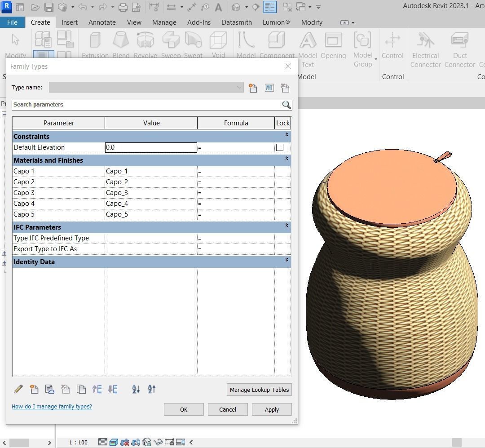Switch to the View ribbon tab

(x=134, y=22)
